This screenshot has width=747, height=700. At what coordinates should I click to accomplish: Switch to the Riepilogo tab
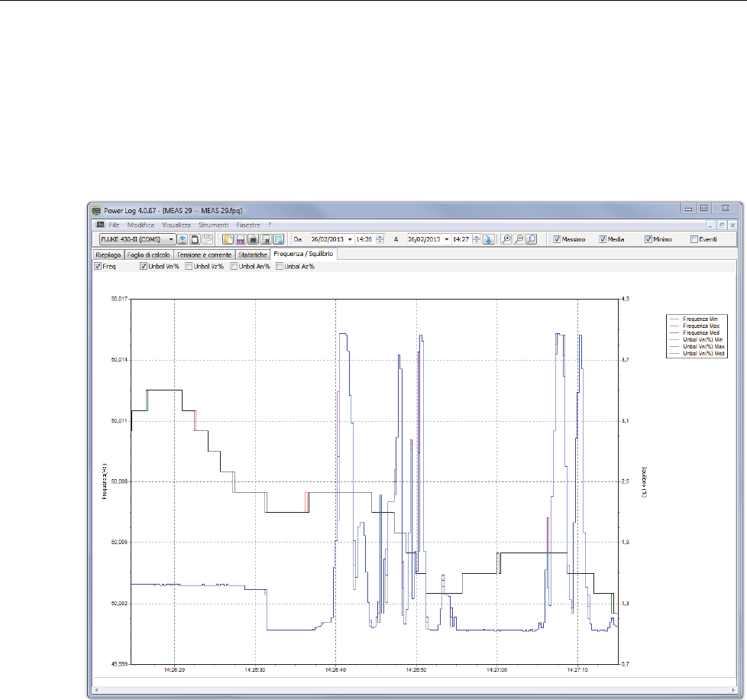[x=108, y=255]
